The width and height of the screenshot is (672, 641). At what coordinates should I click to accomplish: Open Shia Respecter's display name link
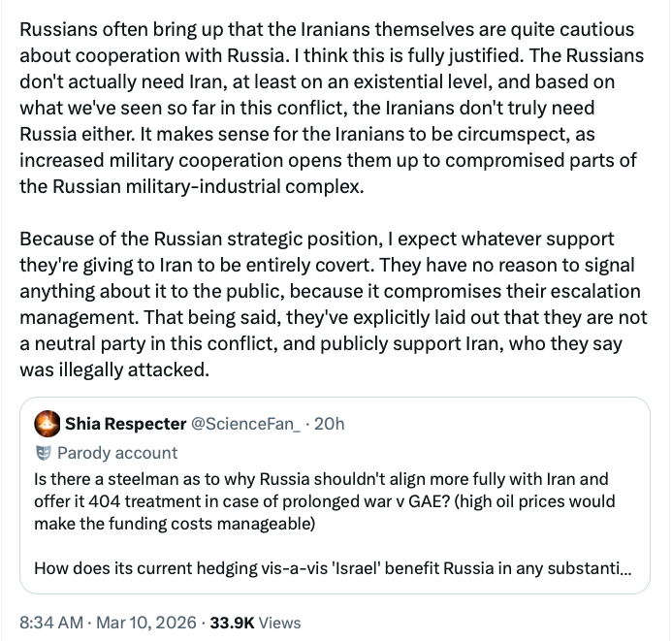tap(123, 424)
